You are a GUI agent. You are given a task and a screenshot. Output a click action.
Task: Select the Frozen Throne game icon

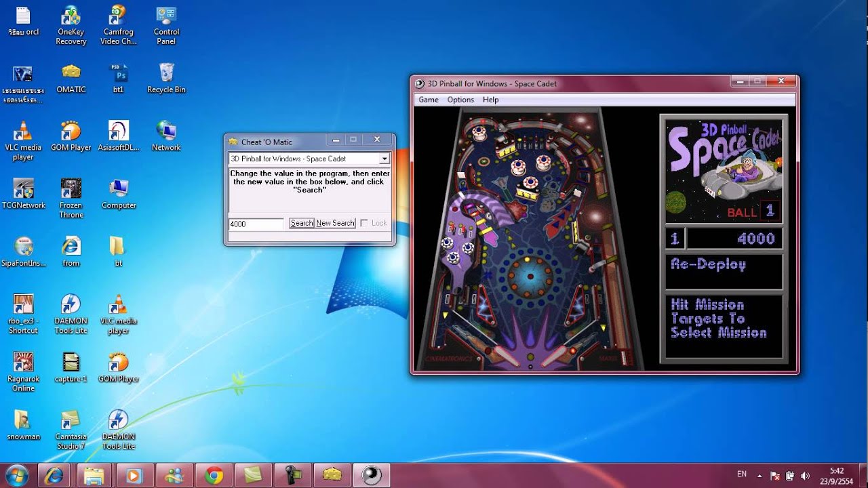click(x=71, y=198)
